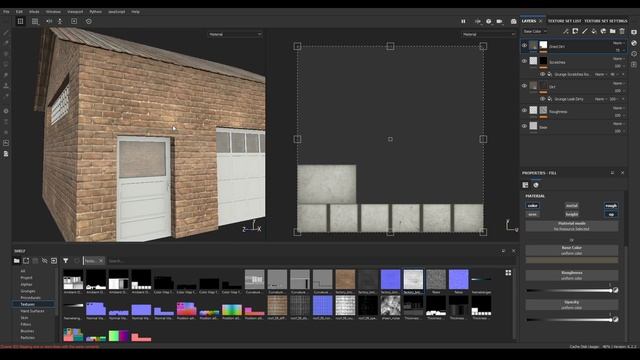Hide the Dirt layer
The height and width of the screenshot is (360, 640).
tap(524, 86)
